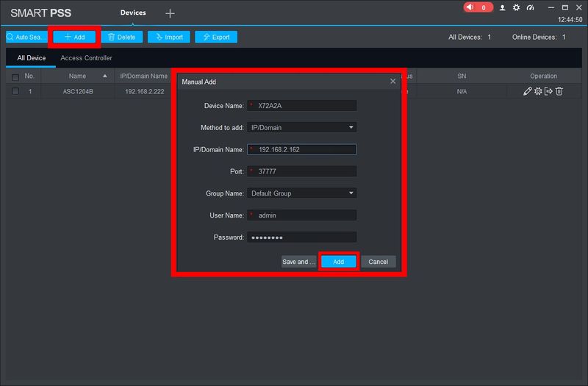Click the Device Name field
588x386 pixels.
pyautogui.click(x=302, y=105)
